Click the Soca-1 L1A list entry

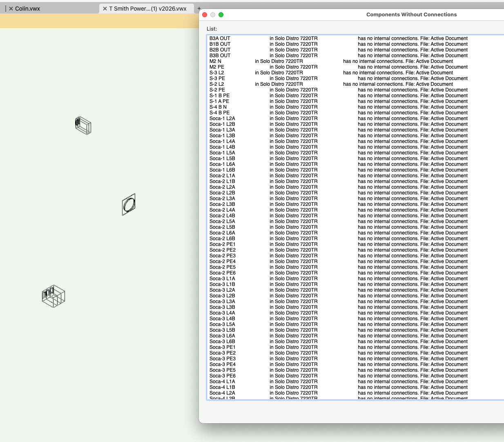(x=222, y=118)
